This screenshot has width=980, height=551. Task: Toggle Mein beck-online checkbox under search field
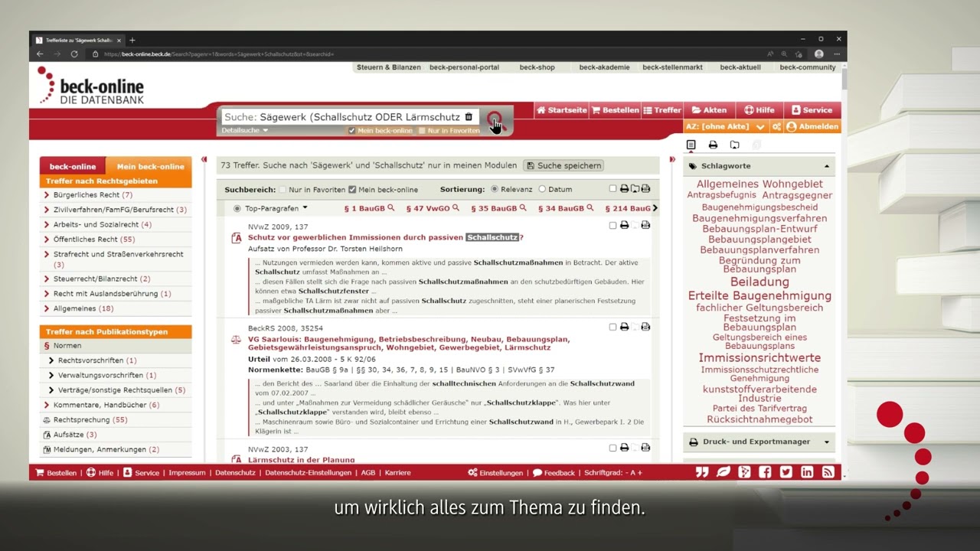pyautogui.click(x=352, y=131)
